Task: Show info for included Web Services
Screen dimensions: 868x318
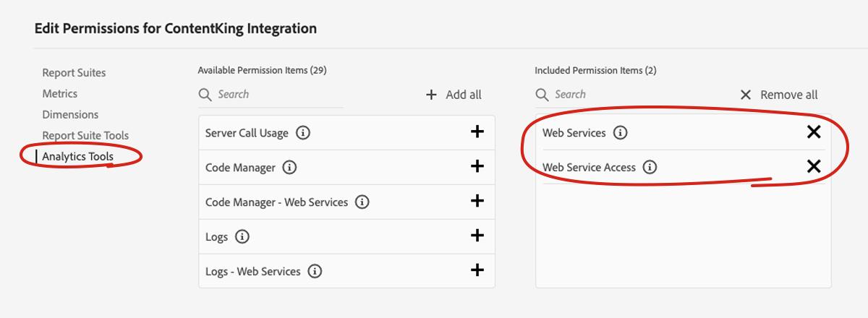Action: (x=621, y=133)
